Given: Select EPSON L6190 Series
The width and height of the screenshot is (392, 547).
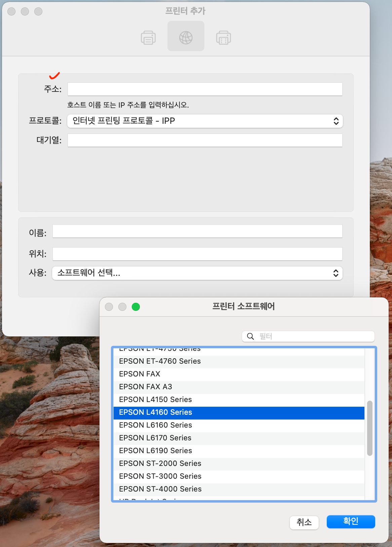Looking at the screenshot, I should [x=239, y=451].
